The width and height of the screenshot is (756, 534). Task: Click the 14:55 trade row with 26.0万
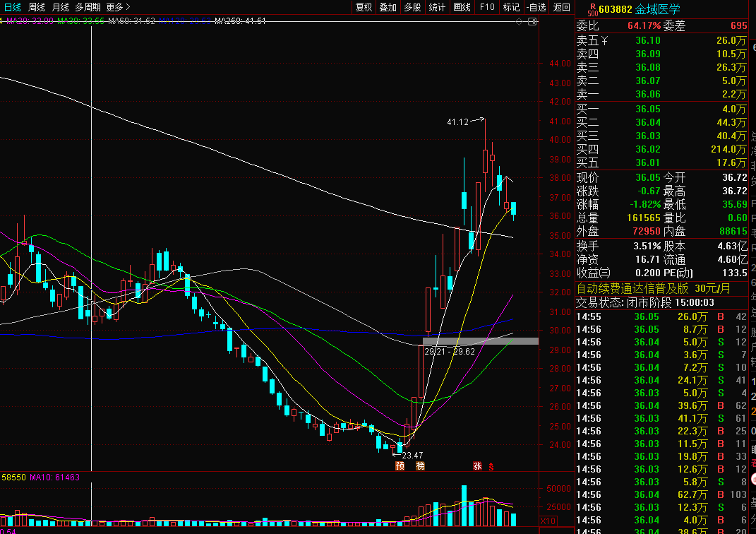pyautogui.click(x=661, y=317)
